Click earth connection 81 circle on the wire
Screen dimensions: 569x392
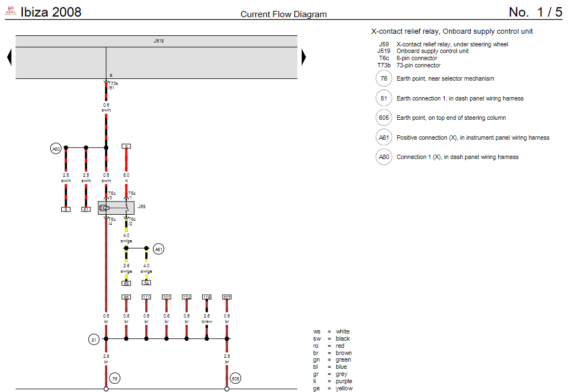click(x=94, y=339)
